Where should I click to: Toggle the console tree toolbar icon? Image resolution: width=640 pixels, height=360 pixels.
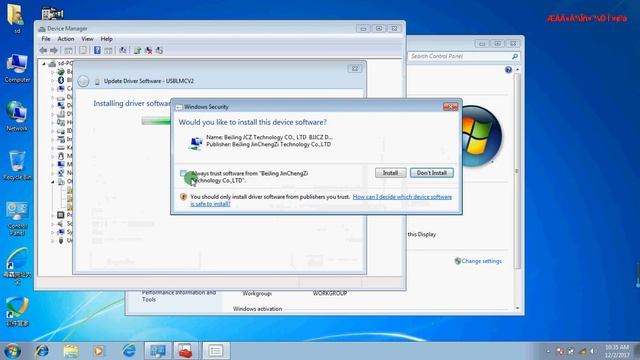[x=68, y=51]
